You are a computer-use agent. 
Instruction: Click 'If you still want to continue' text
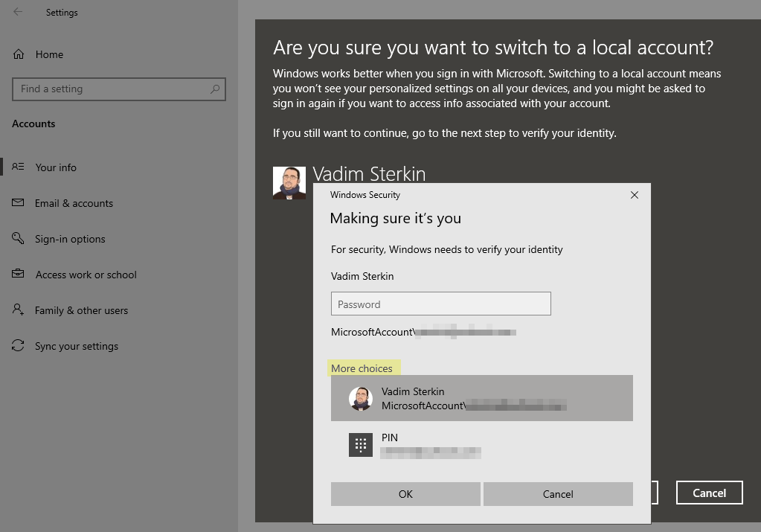[445, 133]
